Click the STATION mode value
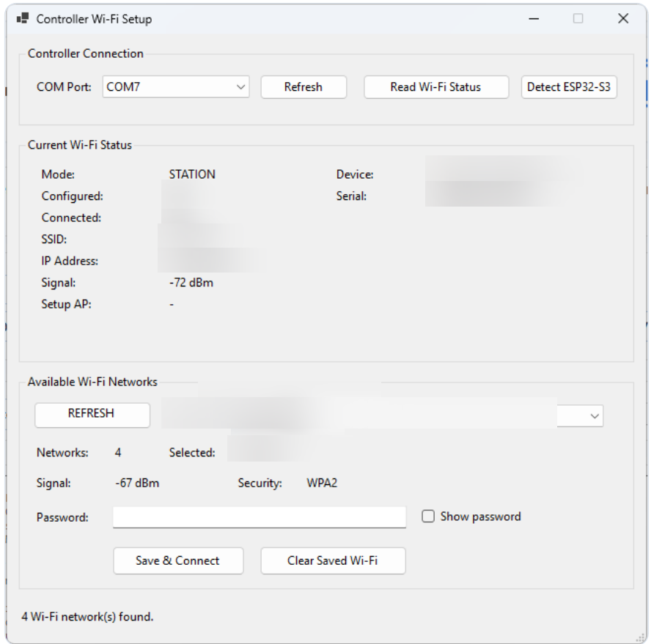651x644 pixels. coord(192,174)
